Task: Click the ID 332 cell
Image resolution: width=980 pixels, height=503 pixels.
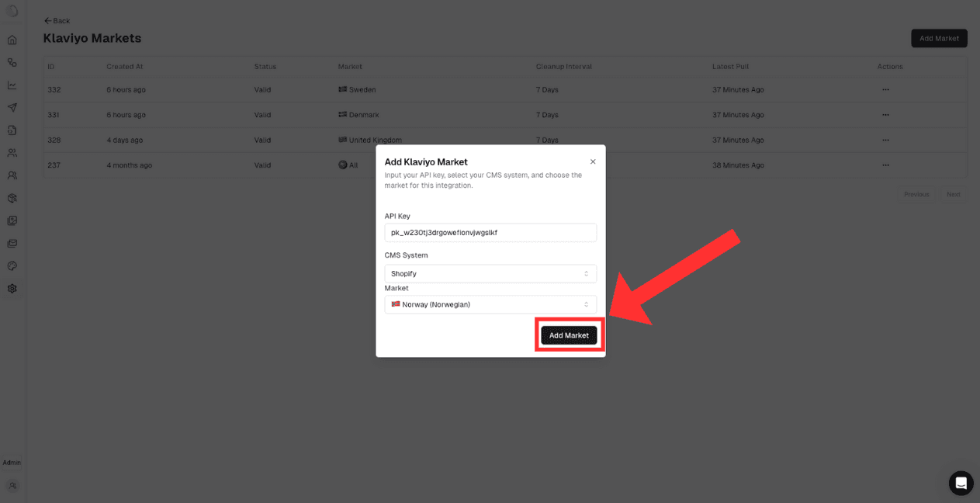Action: tap(54, 90)
